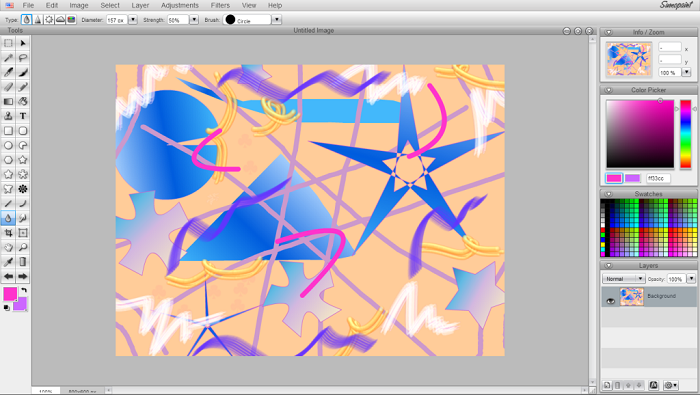Reset colors to default black and white
This screenshot has height=395, width=700.
pos(6,308)
